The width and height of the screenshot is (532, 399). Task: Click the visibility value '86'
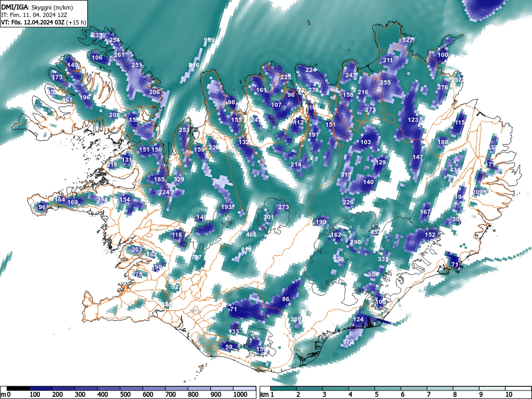click(286, 299)
